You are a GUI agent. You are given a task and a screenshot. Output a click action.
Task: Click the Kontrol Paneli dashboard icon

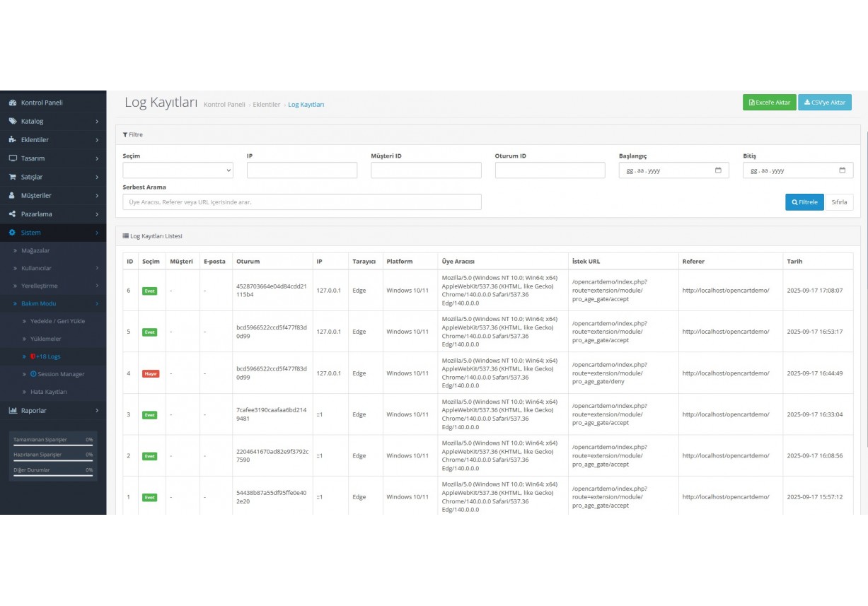click(13, 103)
